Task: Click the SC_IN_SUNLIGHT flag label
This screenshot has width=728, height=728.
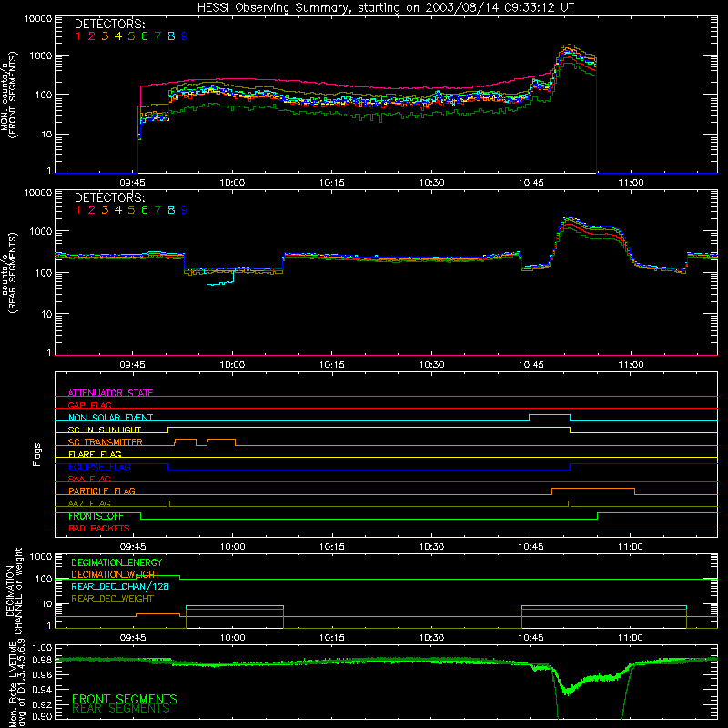Action: 105,430
